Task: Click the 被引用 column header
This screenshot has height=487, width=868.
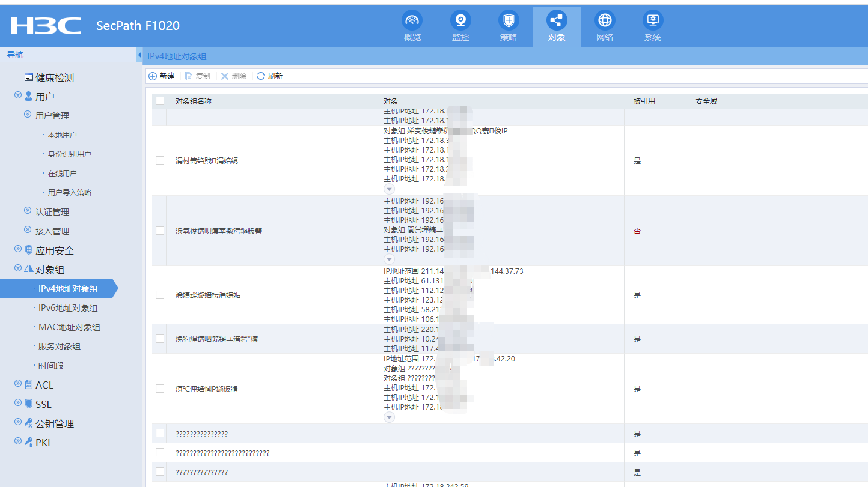Action: pos(644,101)
